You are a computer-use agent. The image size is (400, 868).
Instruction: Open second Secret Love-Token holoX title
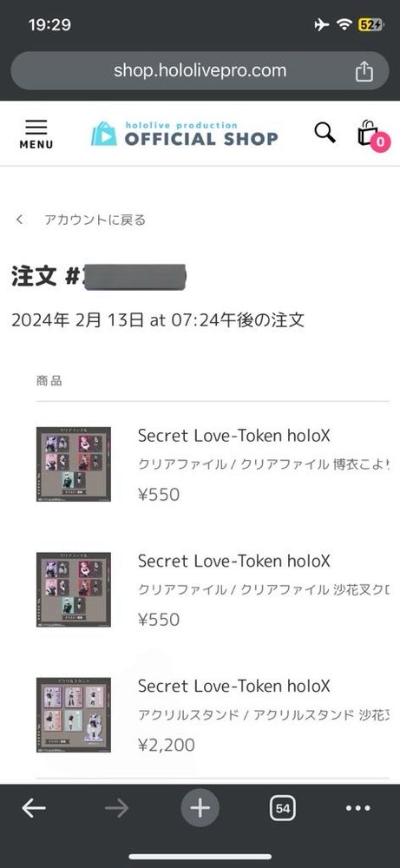point(234,562)
